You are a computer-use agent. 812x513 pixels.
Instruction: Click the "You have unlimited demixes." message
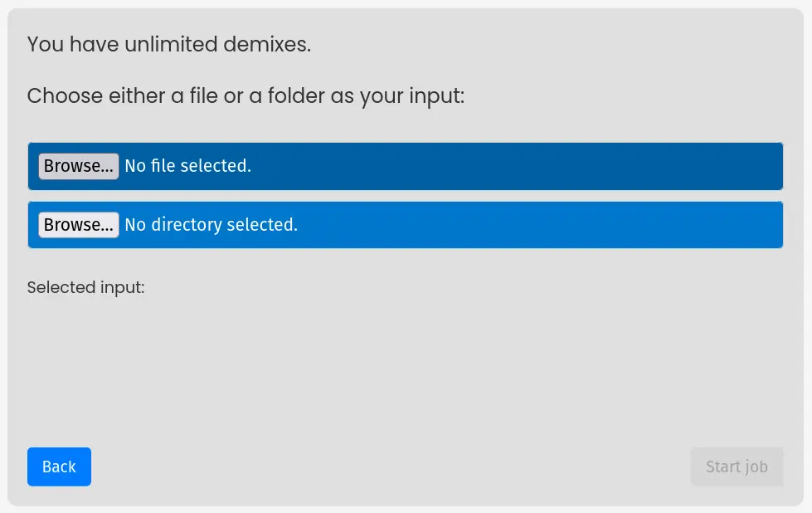click(x=169, y=44)
